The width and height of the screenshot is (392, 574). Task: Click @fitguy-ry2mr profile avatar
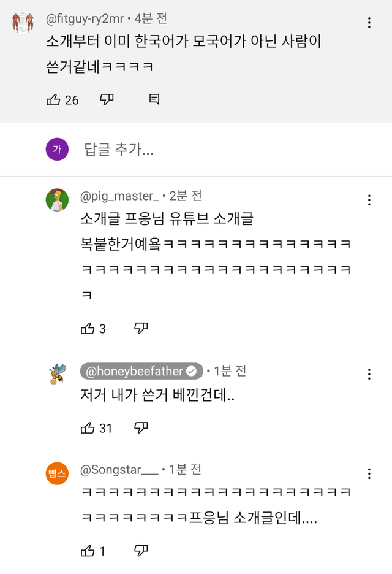click(x=23, y=23)
